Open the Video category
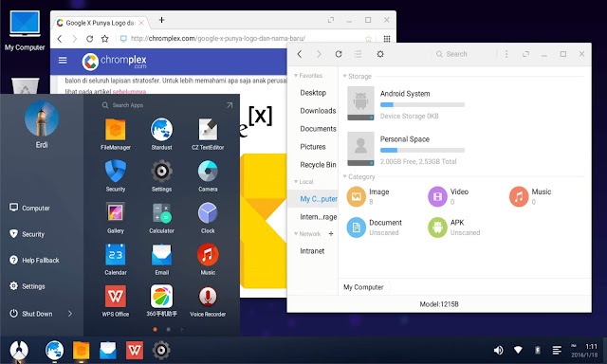 [x=449, y=196]
